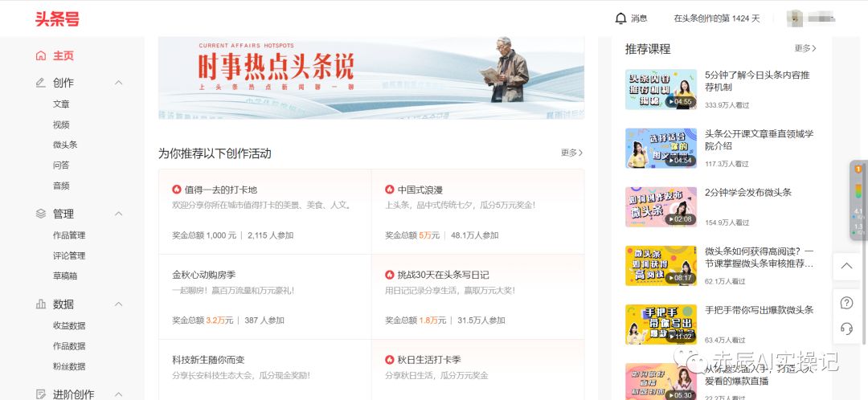This screenshot has width=868, height=400.
Task: Open the 中国式浪漫 activity
Action: (x=477, y=212)
